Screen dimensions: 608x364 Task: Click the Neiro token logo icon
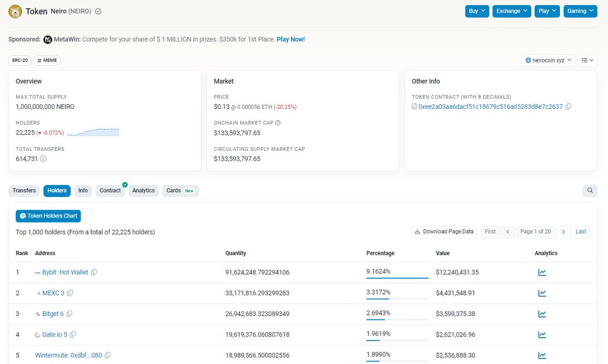[x=15, y=11]
